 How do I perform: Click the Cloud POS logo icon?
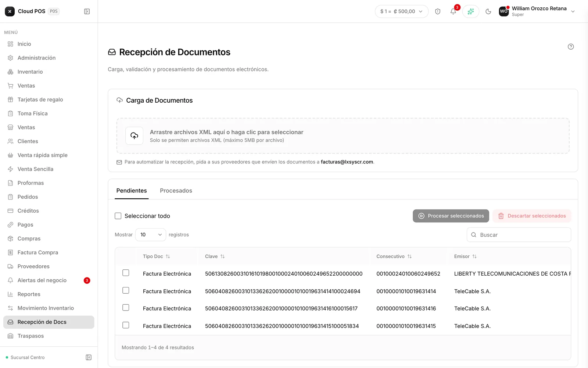click(10, 11)
